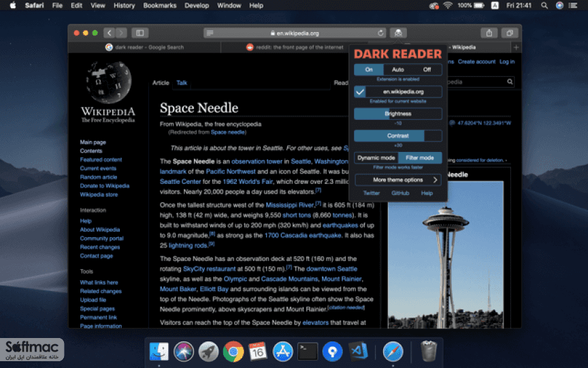Image resolution: width=588 pixels, height=368 pixels.
Task: Open the Space Needle photo
Action: point(446,255)
